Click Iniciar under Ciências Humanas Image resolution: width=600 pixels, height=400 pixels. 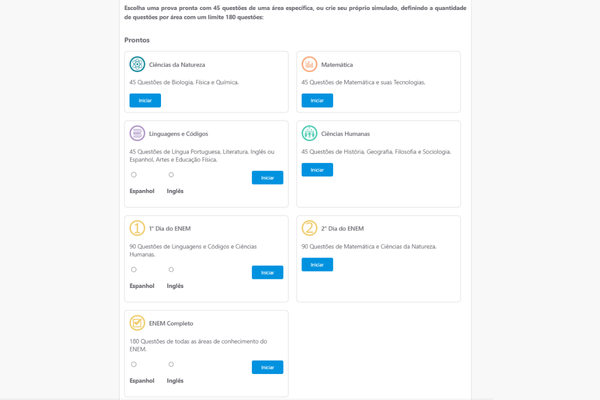(x=317, y=170)
